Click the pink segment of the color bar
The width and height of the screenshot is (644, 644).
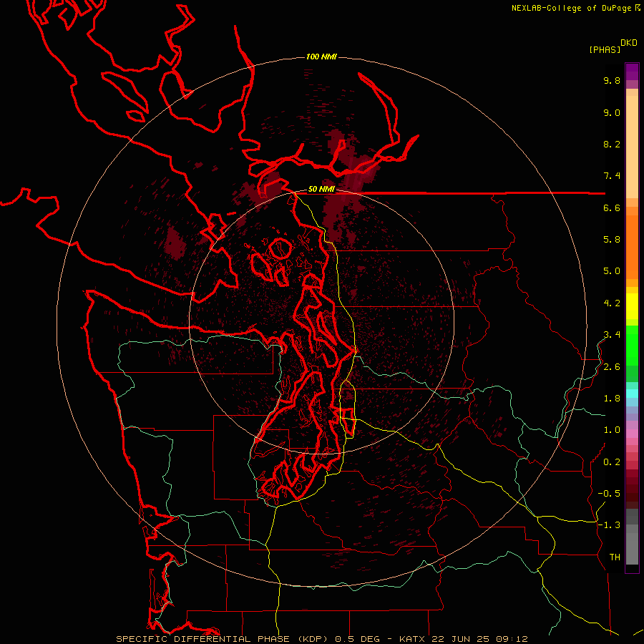tap(632, 434)
